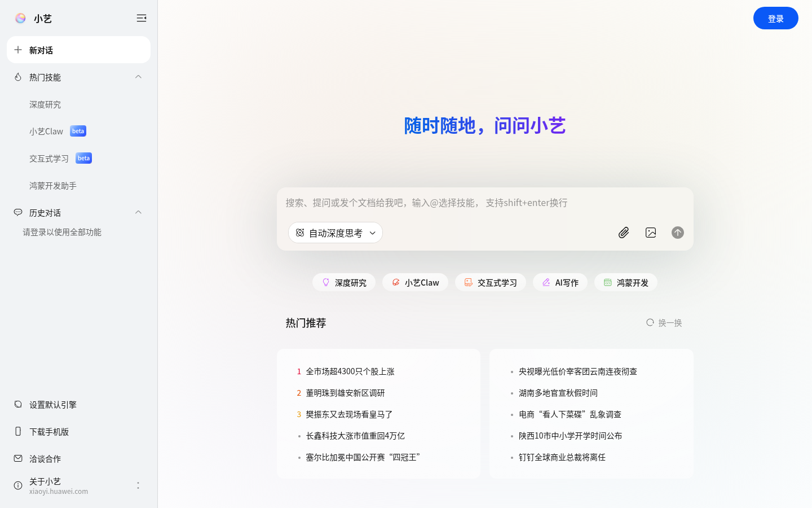
Task: Open topic 央视曝光低价宰客团云南连夜彻查
Action: click(x=578, y=371)
